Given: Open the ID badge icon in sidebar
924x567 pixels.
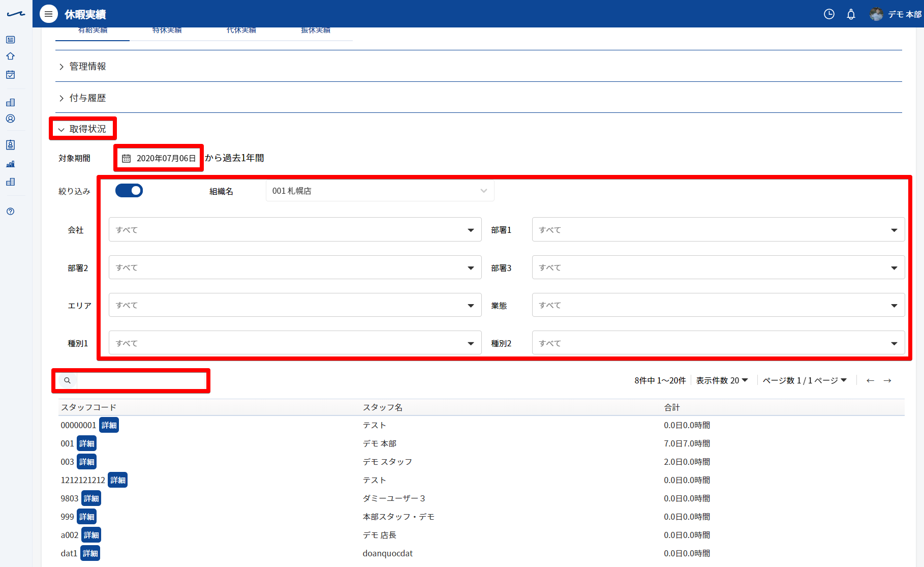Looking at the screenshot, I should (10, 145).
